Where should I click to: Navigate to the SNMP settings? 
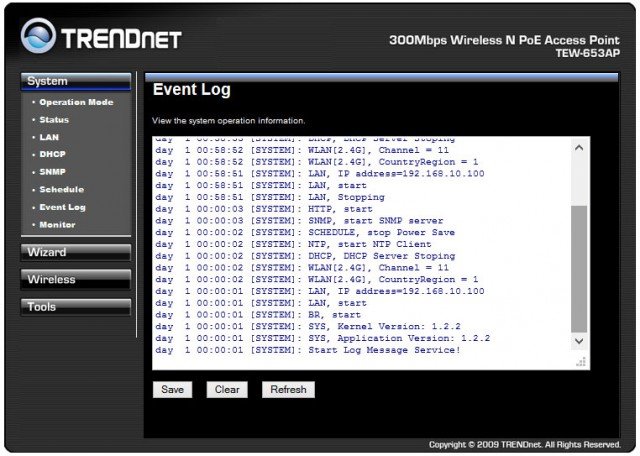pyautogui.click(x=52, y=172)
